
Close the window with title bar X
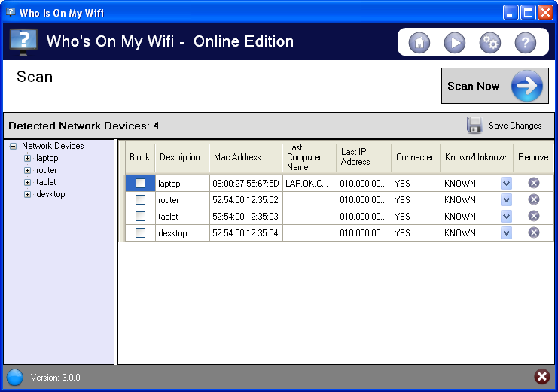pos(545,13)
